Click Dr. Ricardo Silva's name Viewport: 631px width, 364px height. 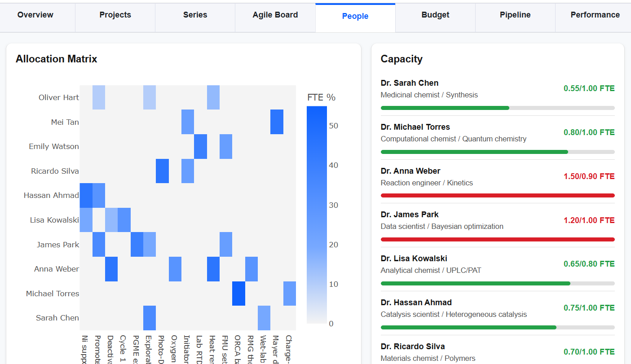click(x=413, y=346)
